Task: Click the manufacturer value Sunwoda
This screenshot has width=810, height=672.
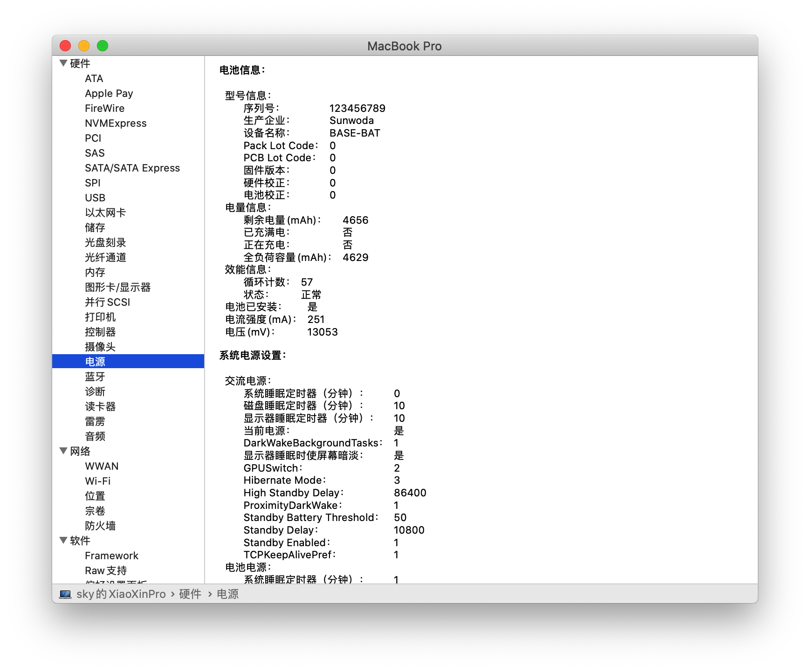Action: [x=351, y=120]
